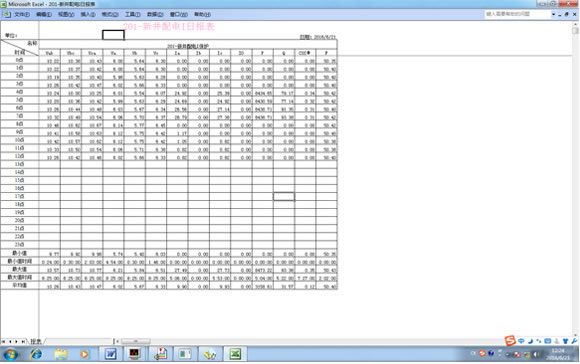Screen dimensions: 580x364
Task: Click the vertical scrollbar up arrow
Action: 576,24
